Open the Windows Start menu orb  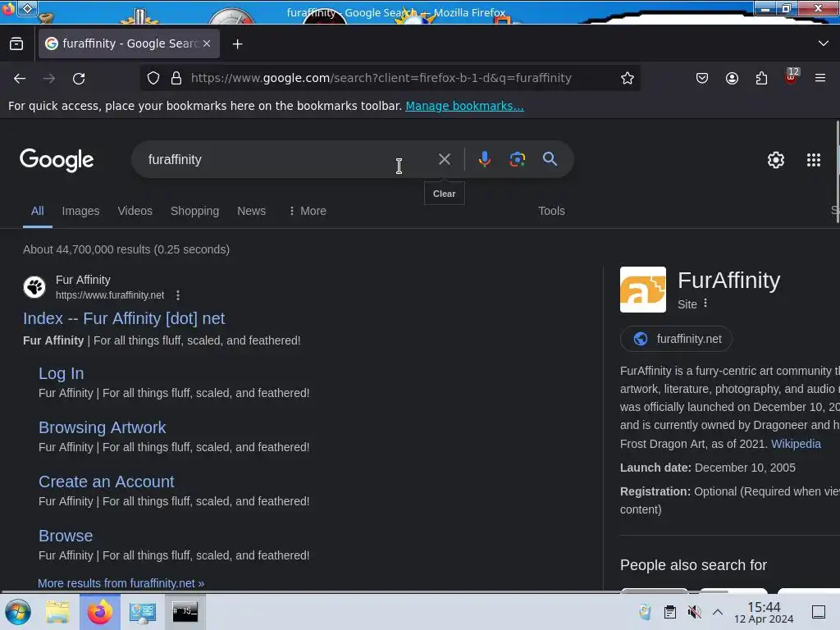point(18,612)
